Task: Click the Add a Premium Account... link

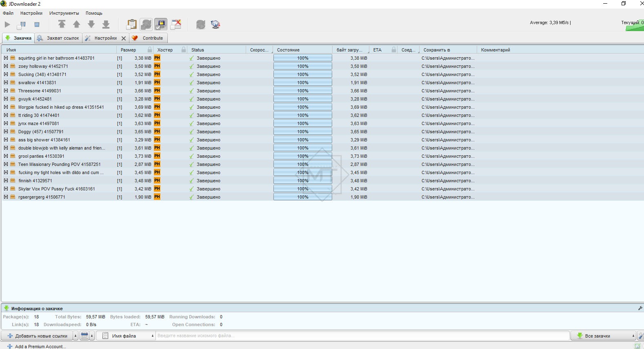Action: point(40,347)
